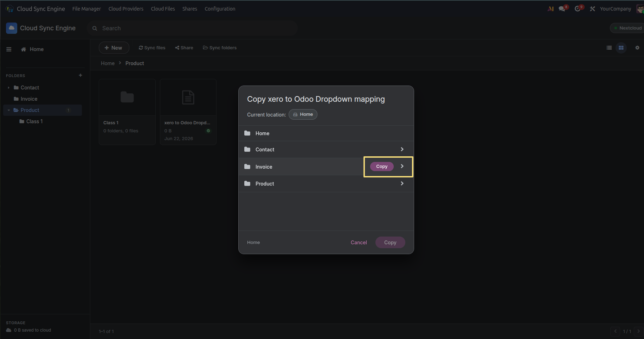Open the settings gear in toolbar

click(637, 48)
